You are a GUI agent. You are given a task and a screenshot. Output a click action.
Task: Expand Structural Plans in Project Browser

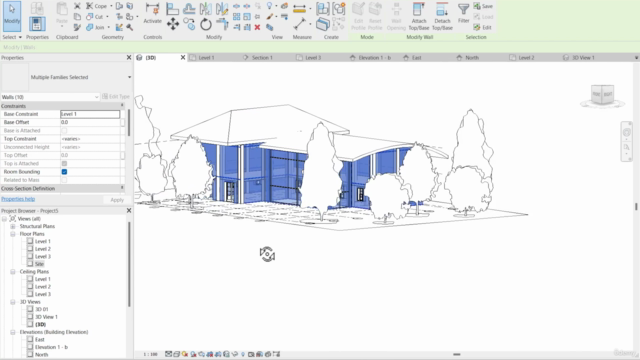(x=13, y=226)
